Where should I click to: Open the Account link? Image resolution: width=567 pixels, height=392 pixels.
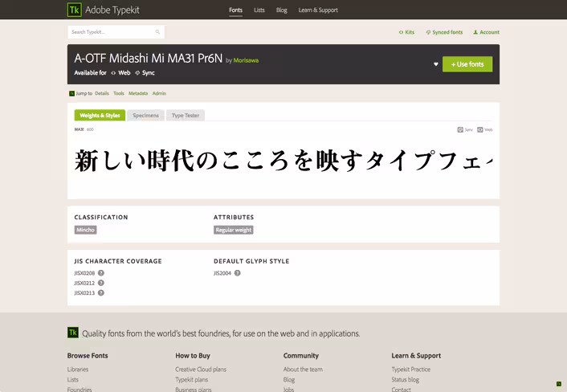pyautogui.click(x=487, y=32)
